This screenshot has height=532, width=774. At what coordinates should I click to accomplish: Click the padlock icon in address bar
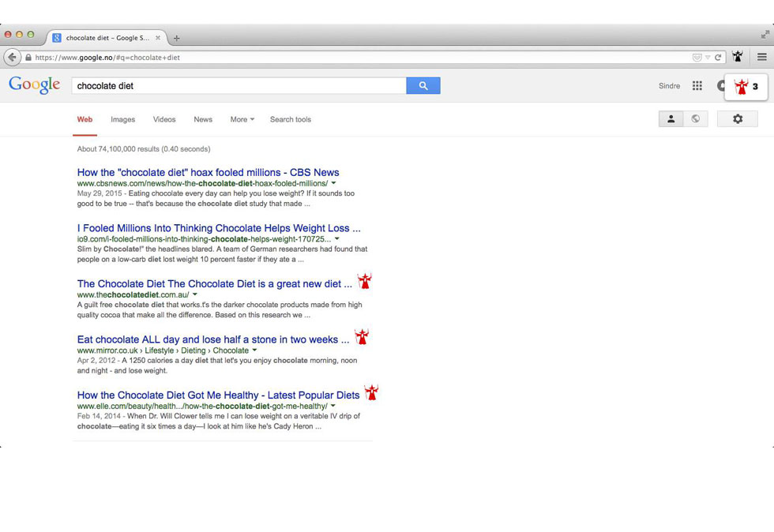point(28,58)
